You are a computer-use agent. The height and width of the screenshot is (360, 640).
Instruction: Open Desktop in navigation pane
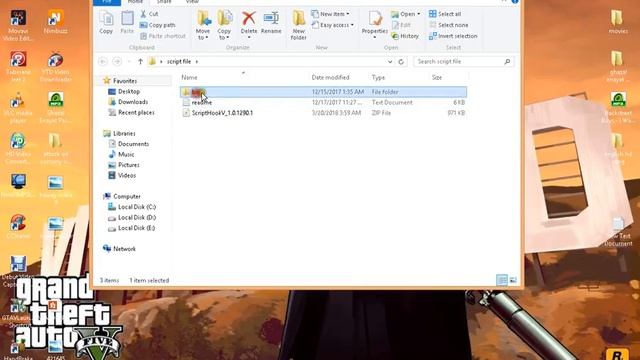pos(129,91)
